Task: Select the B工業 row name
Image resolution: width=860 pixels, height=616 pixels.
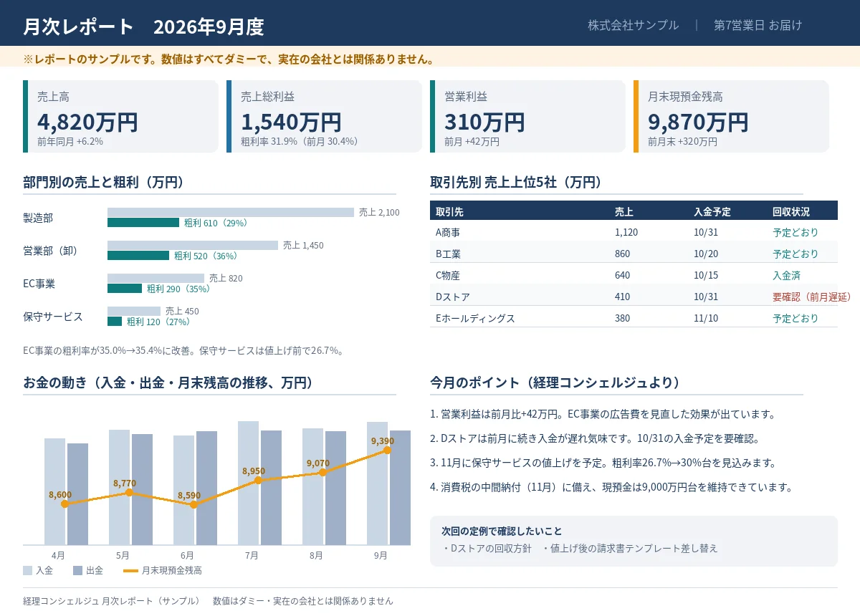Action: (x=448, y=254)
